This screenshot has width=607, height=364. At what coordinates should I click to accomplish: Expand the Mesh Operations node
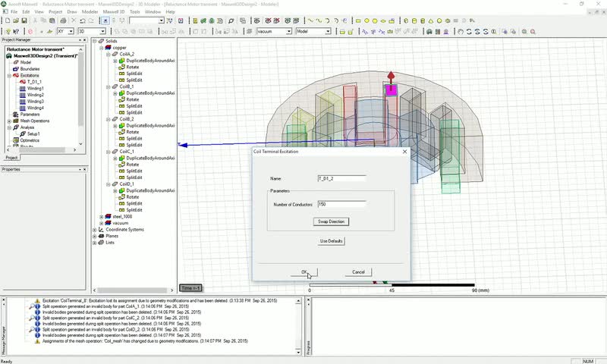9,121
